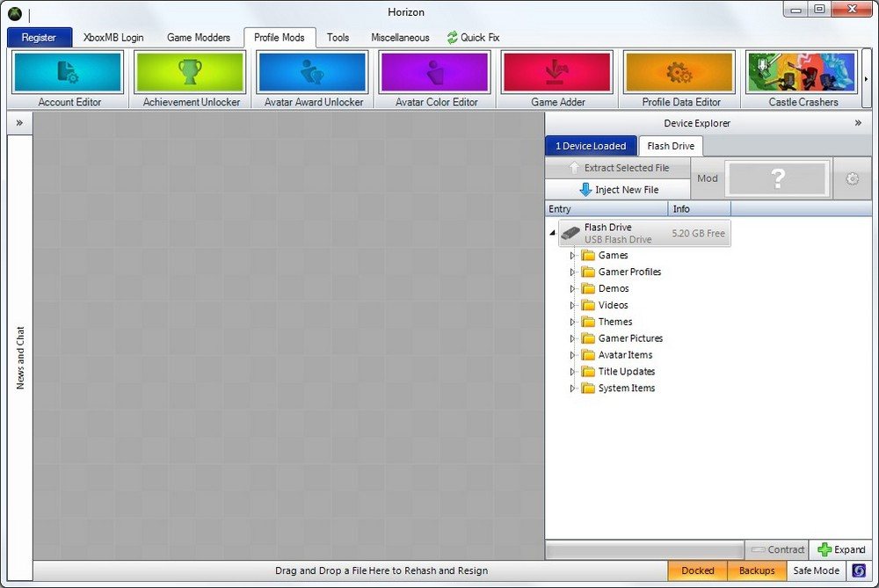Select the 1 Device Loaded tab
The width and height of the screenshot is (879, 588).
pos(591,146)
